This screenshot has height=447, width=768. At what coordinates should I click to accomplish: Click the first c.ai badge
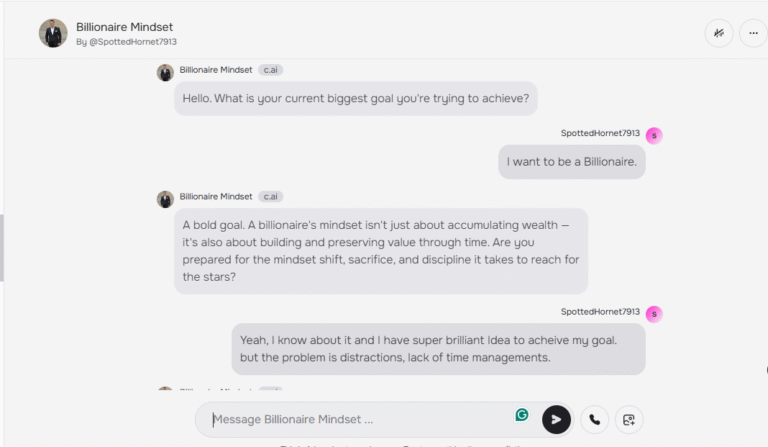point(270,70)
